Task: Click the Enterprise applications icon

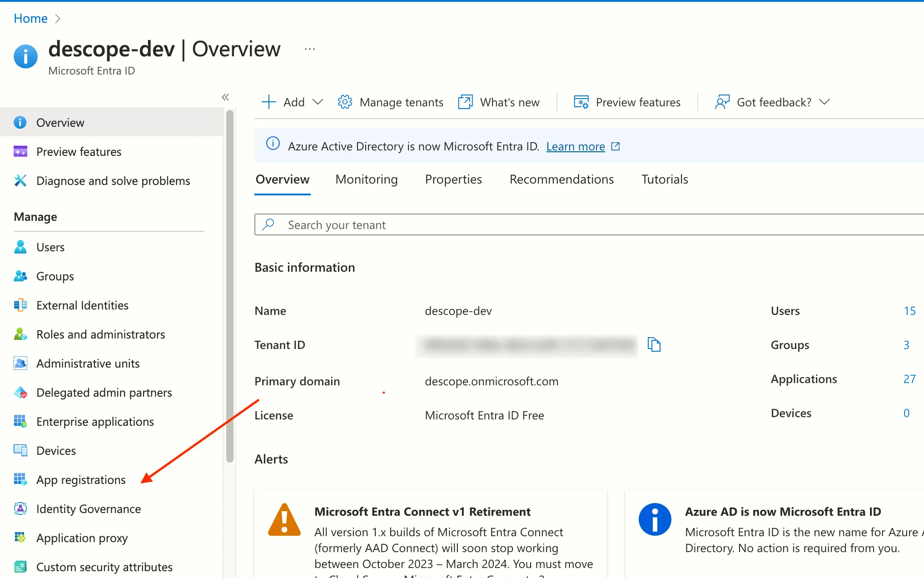Action: (20, 421)
